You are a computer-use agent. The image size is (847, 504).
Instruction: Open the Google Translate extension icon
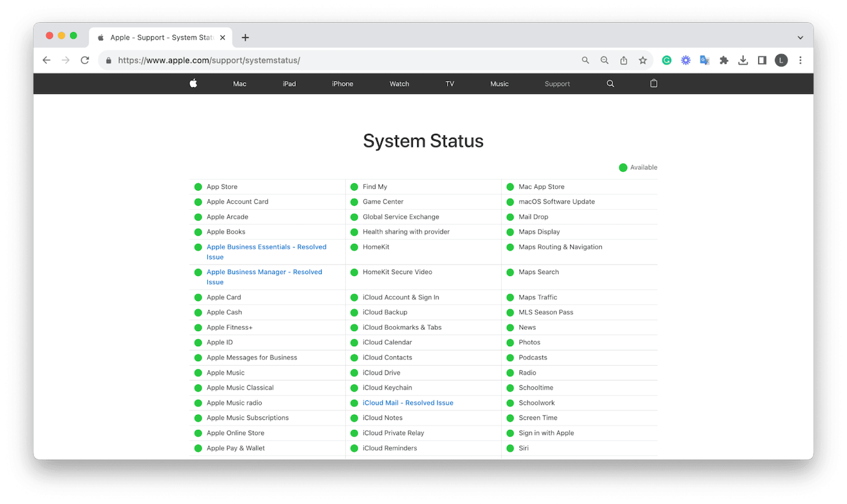[704, 60]
